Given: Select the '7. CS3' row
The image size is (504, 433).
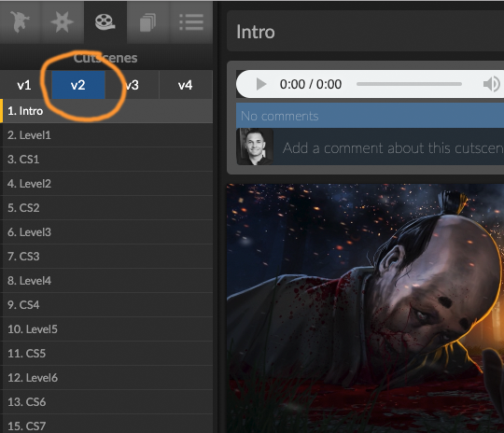Looking at the screenshot, I should [x=106, y=257].
